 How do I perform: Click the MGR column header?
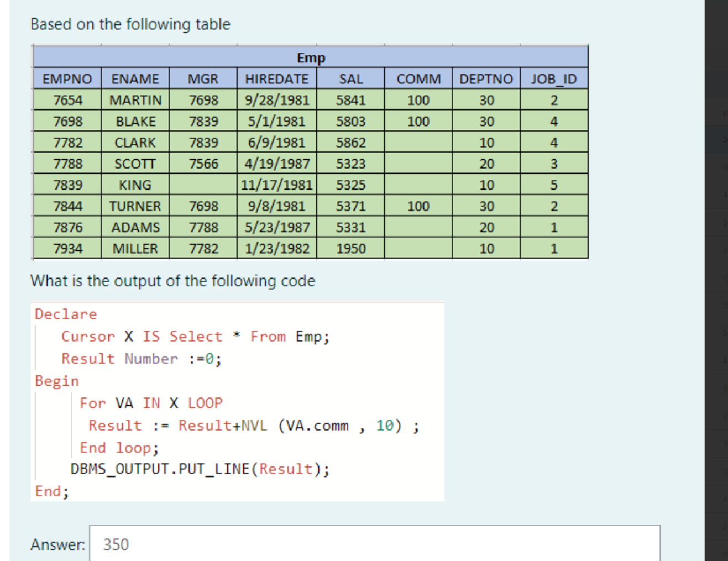tap(202, 78)
